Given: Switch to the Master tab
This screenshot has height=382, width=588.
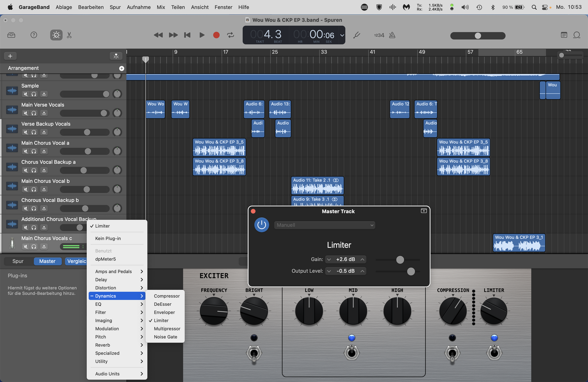Looking at the screenshot, I should point(47,261).
